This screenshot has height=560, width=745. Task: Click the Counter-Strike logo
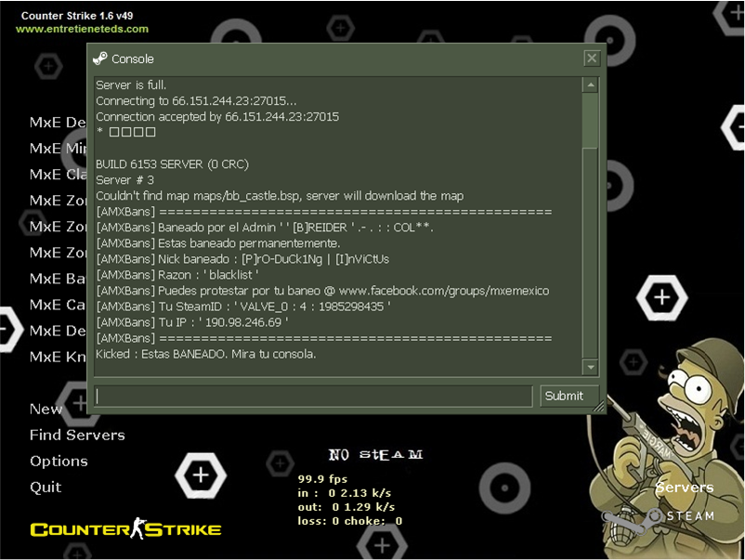pos(126,528)
